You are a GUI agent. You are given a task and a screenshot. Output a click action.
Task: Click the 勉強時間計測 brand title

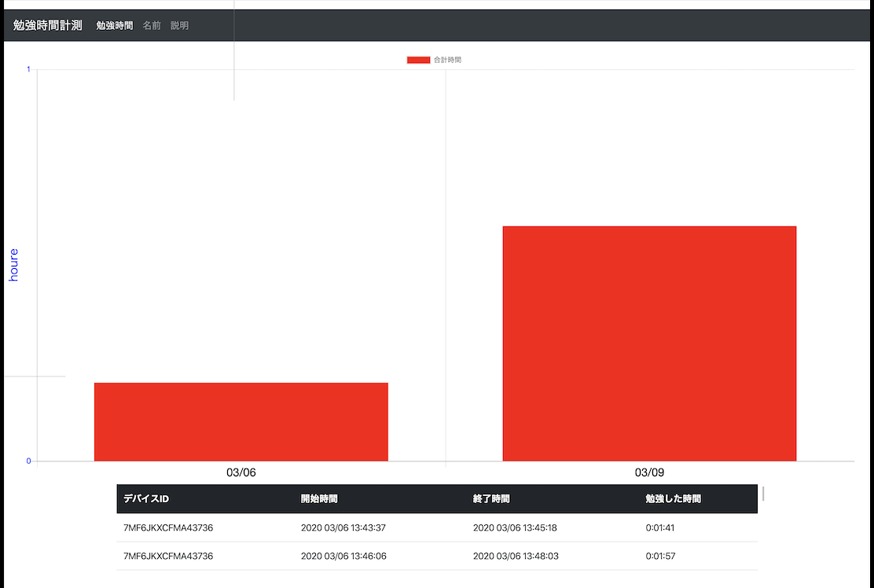(x=47, y=25)
